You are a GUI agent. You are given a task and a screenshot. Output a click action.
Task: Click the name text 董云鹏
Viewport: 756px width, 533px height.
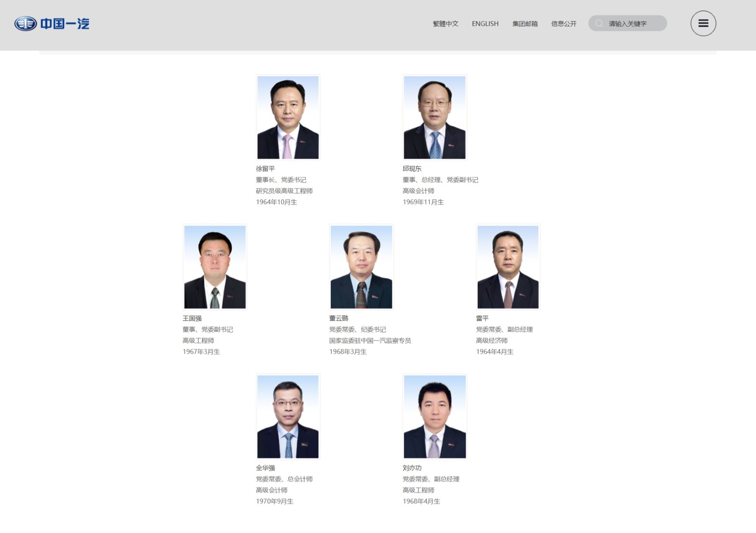[x=339, y=318]
